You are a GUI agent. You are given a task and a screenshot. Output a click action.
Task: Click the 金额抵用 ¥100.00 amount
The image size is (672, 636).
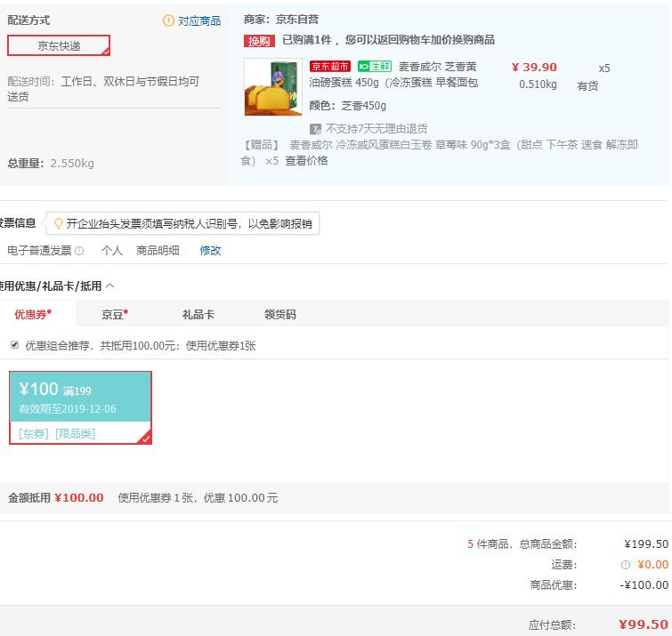coord(79,497)
